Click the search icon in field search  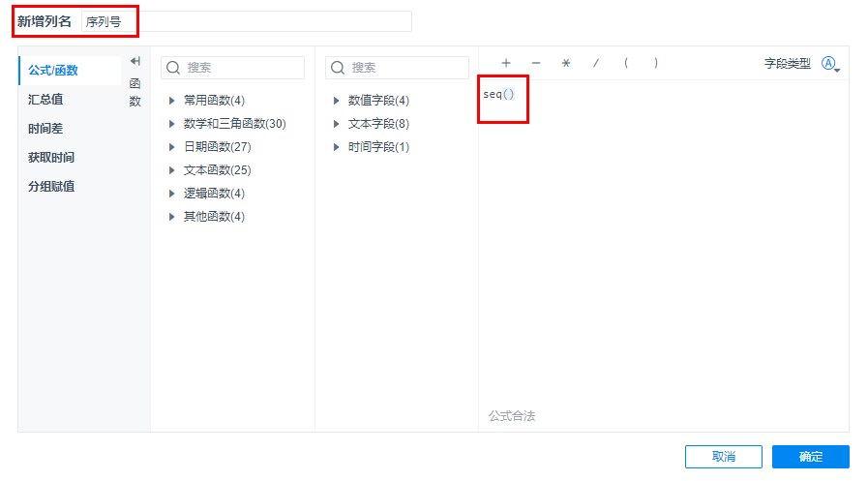click(x=338, y=68)
